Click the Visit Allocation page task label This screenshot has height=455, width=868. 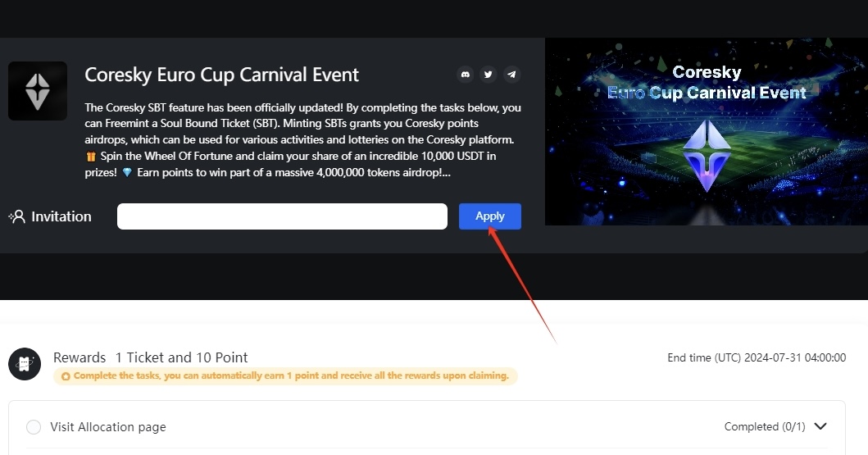108,427
